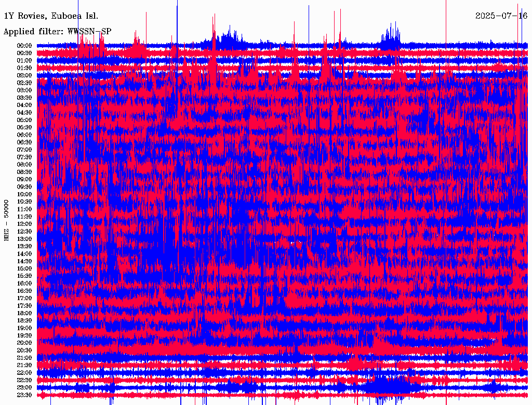Select the 17:30 row label
The height and width of the screenshot is (405, 532).
24,306
